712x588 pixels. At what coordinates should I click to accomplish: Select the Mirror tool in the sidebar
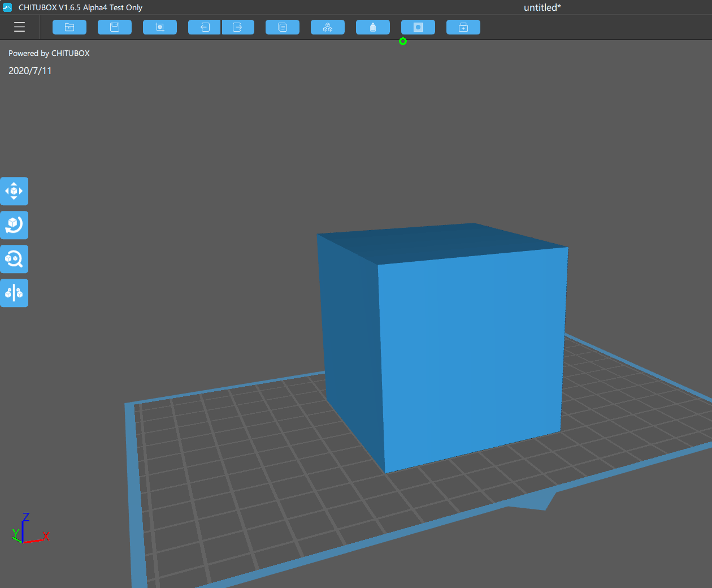click(14, 293)
